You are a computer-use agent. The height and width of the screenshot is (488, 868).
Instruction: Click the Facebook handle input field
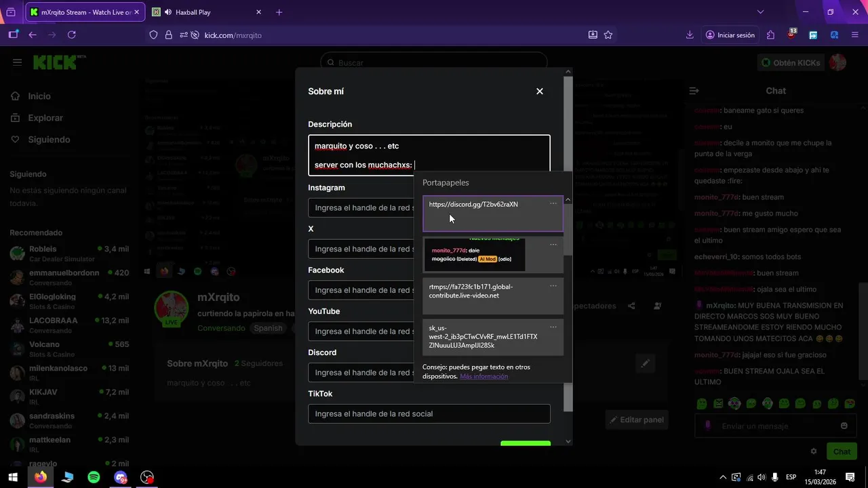(x=361, y=290)
